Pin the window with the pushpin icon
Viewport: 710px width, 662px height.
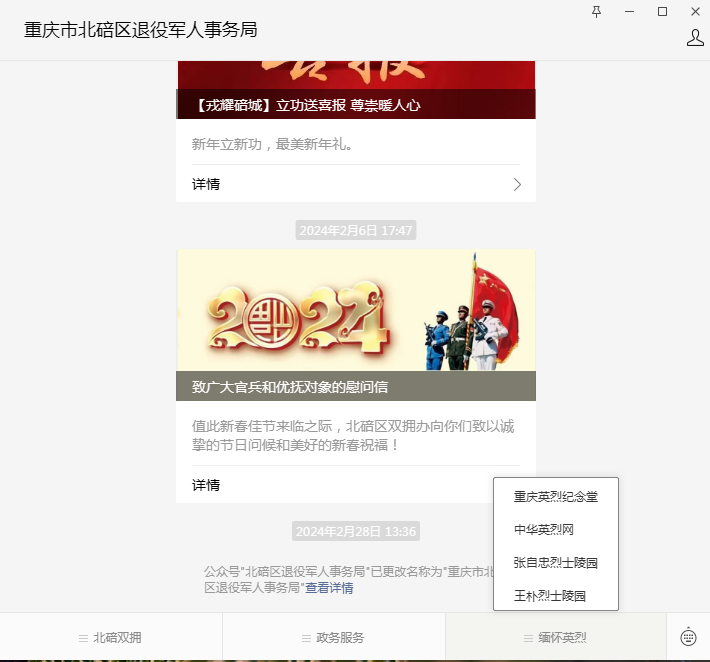coord(597,11)
